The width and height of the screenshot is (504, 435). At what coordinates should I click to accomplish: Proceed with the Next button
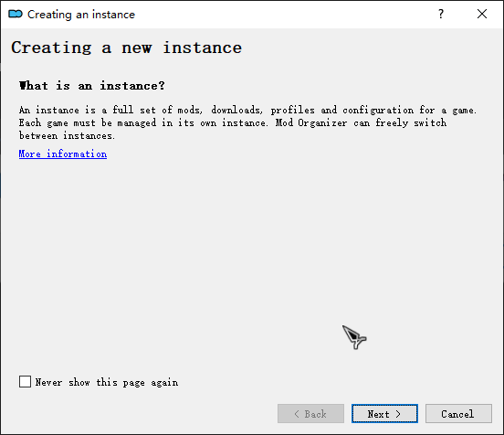384,413
